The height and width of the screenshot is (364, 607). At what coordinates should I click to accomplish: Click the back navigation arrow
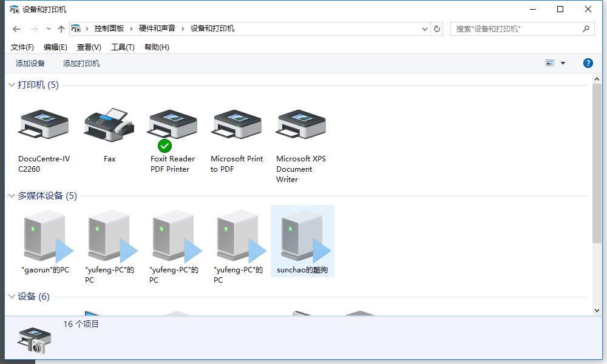(x=16, y=29)
